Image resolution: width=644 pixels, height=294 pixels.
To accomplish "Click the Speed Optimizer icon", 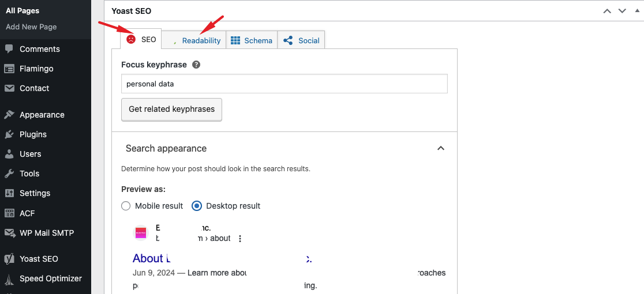I will pyautogui.click(x=9, y=279).
